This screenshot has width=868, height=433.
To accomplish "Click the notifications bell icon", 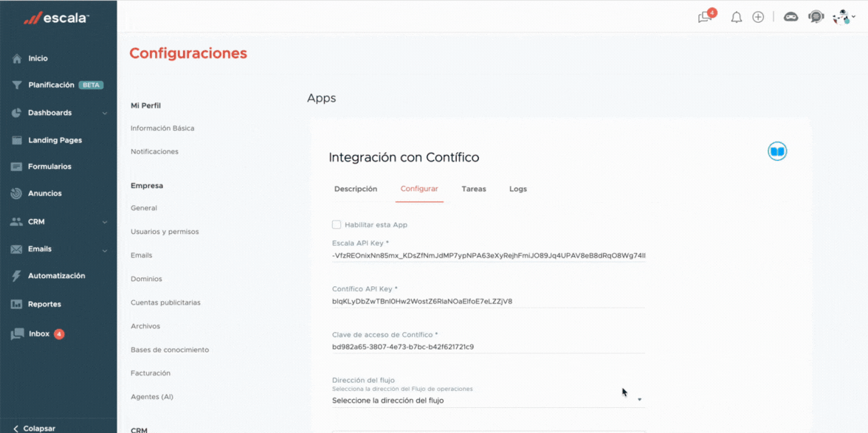I will [x=736, y=17].
